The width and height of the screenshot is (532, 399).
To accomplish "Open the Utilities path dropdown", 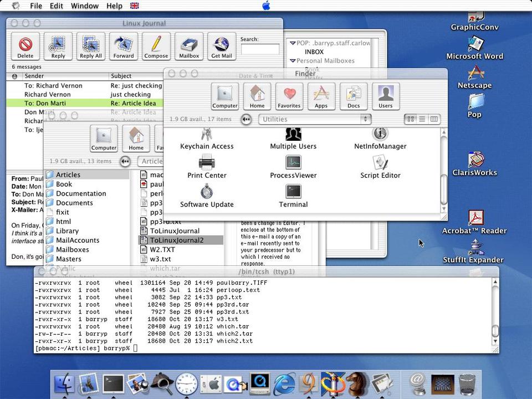I will tap(314, 119).
